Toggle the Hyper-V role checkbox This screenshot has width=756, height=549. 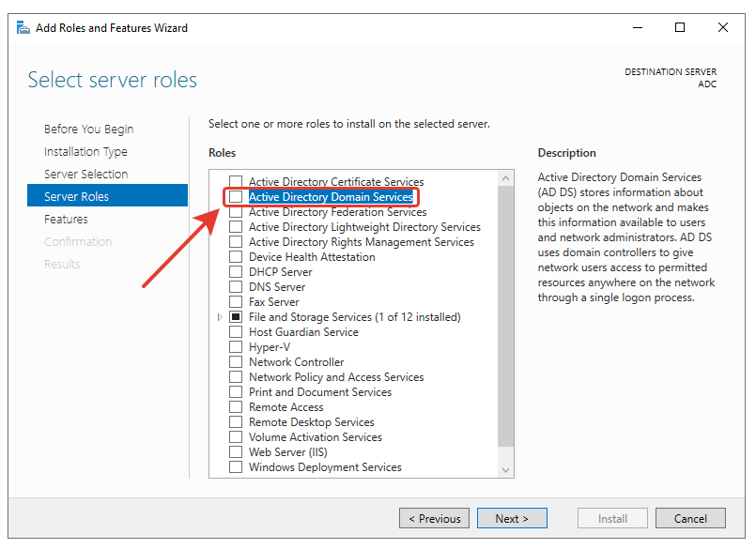[x=236, y=347]
